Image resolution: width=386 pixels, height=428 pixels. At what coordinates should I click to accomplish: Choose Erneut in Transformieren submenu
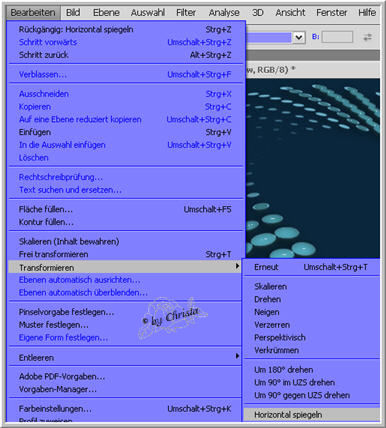[312, 267]
